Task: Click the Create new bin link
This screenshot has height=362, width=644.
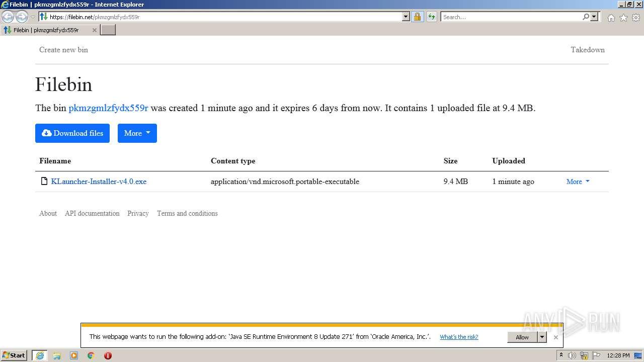Action: point(63,50)
